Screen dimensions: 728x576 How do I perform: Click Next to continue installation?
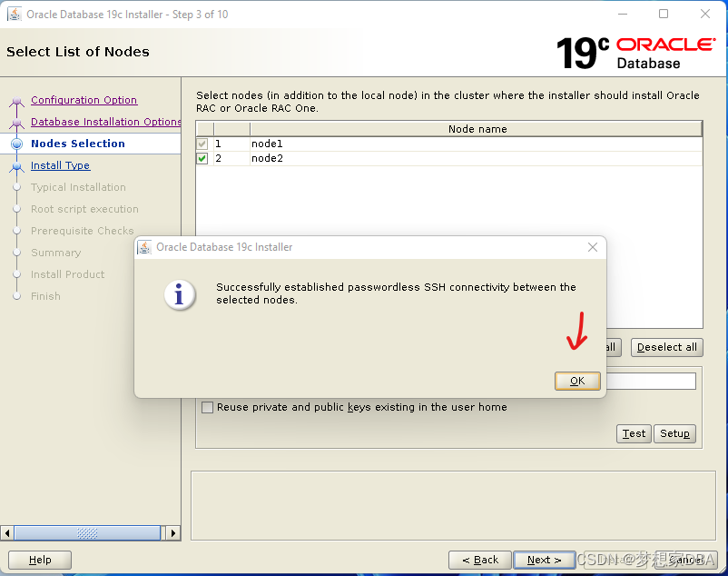[x=544, y=560]
